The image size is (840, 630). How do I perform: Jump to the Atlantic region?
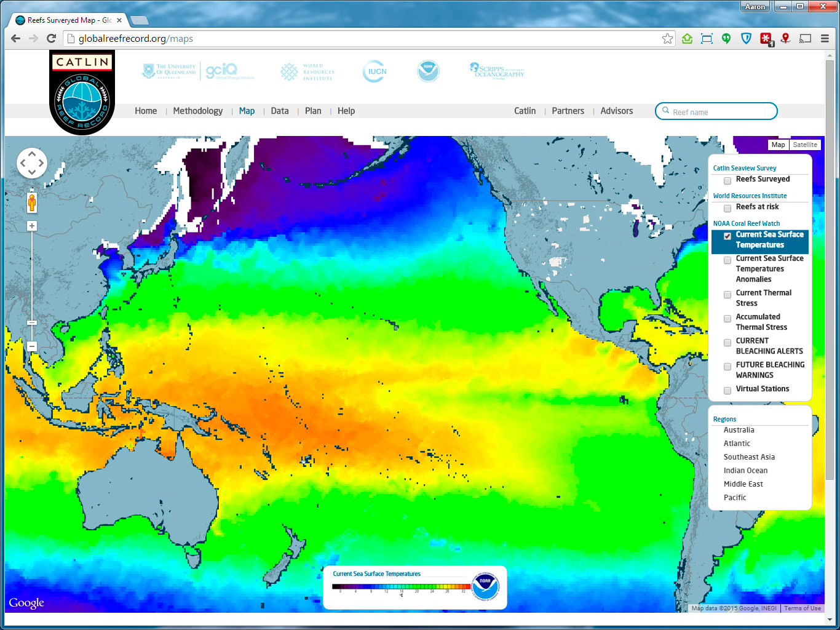coord(737,444)
